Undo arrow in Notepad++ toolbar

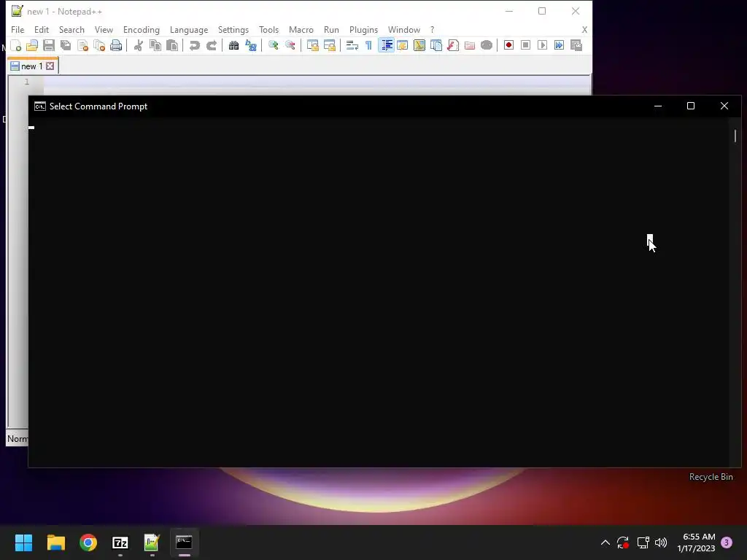(x=194, y=45)
